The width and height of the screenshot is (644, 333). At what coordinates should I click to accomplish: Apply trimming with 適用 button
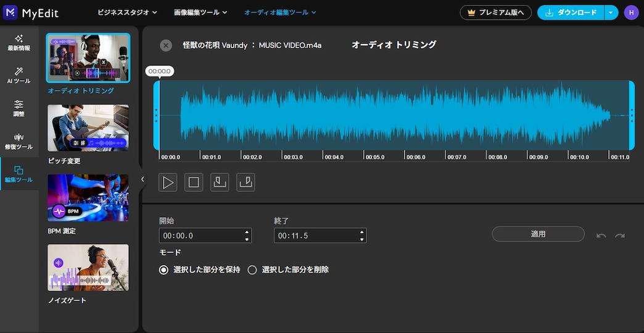coord(538,234)
